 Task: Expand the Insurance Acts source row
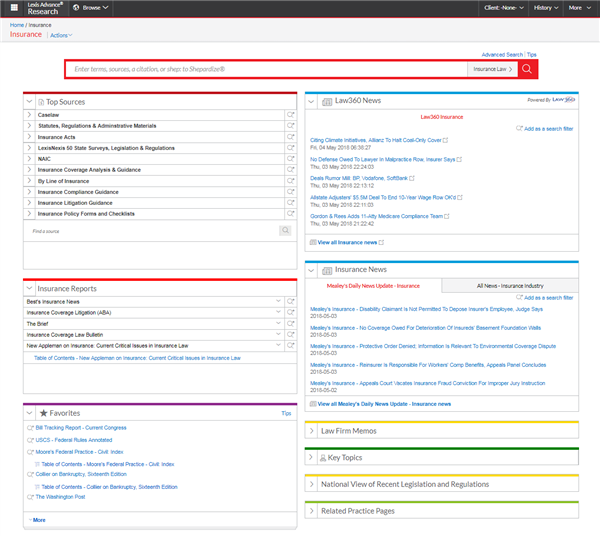click(29, 137)
